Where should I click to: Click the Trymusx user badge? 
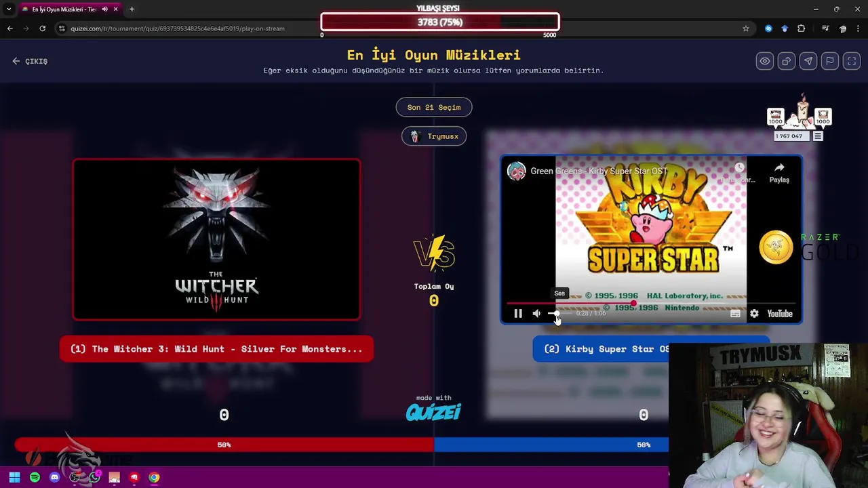click(434, 136)
